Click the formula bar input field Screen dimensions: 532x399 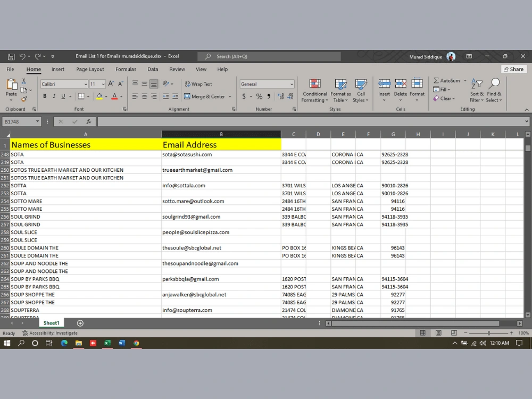click(311, 121)
